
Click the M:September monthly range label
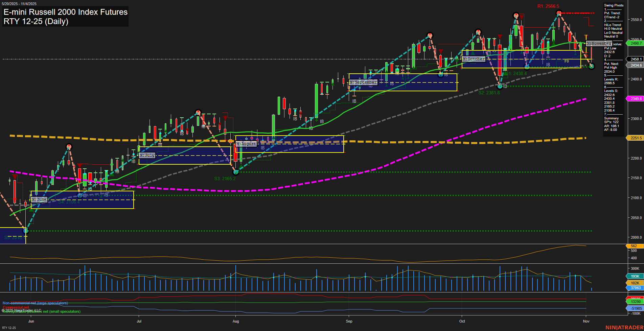pyautogui.click(x=363, y=82)
